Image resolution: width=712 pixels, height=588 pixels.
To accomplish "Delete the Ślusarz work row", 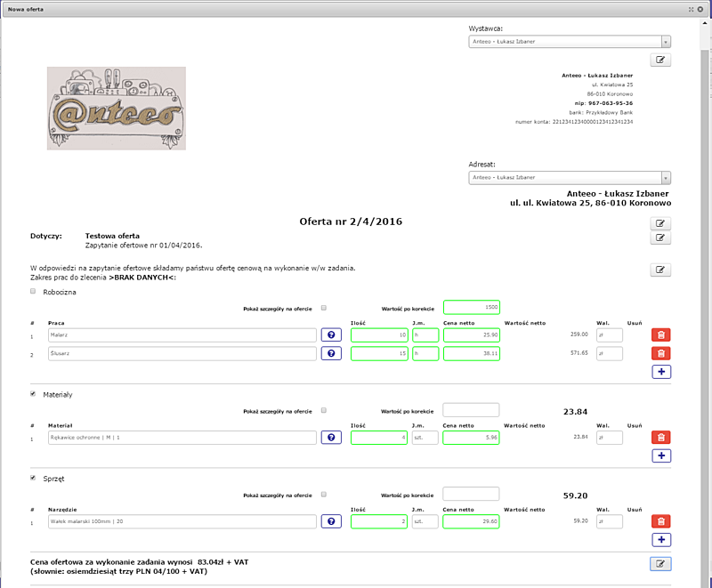I will point(660,353).
